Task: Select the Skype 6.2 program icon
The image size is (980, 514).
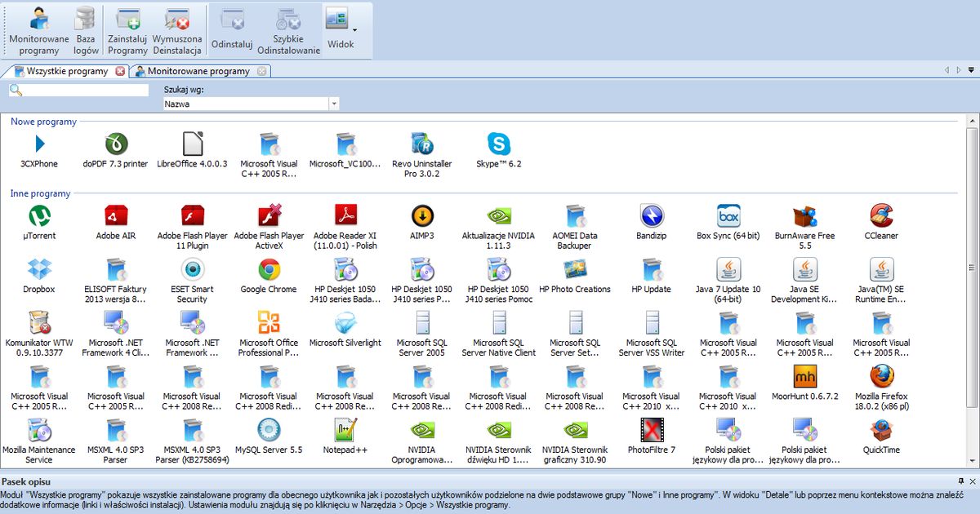Action: click(x=498, y=145)
